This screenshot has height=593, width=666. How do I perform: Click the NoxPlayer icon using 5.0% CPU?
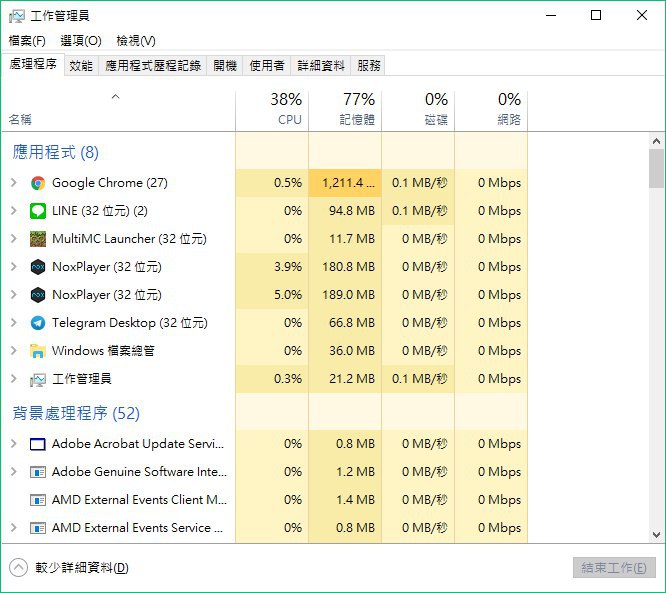[x=38, y=295]
